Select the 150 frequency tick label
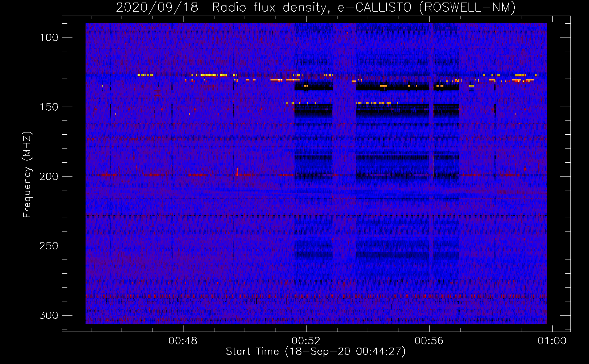The image size is (589, 364). pos(49,107)
